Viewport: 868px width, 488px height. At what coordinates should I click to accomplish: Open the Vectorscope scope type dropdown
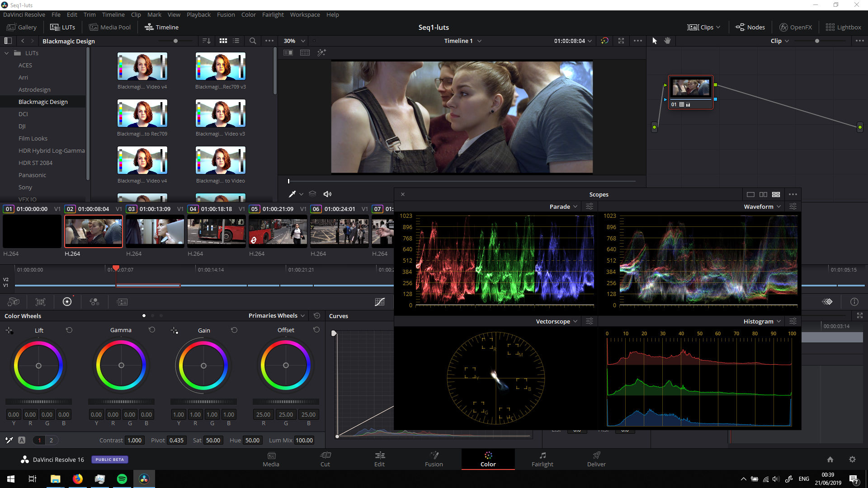pos(557,321)
